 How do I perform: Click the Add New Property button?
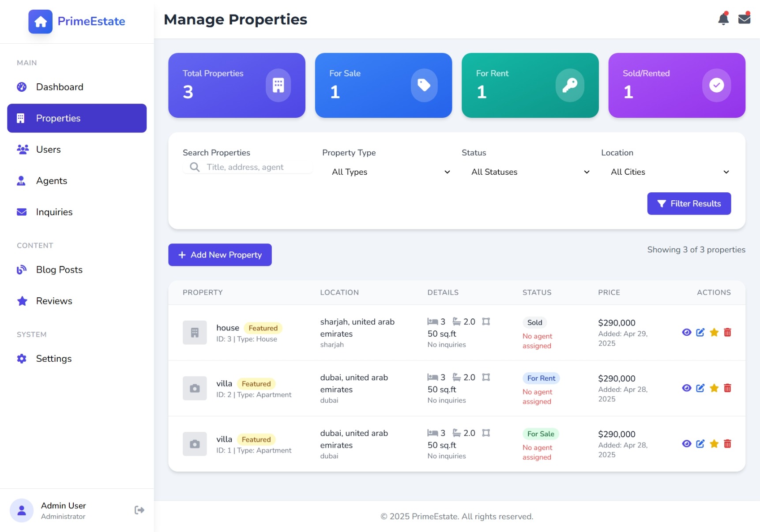pos(220,255)
